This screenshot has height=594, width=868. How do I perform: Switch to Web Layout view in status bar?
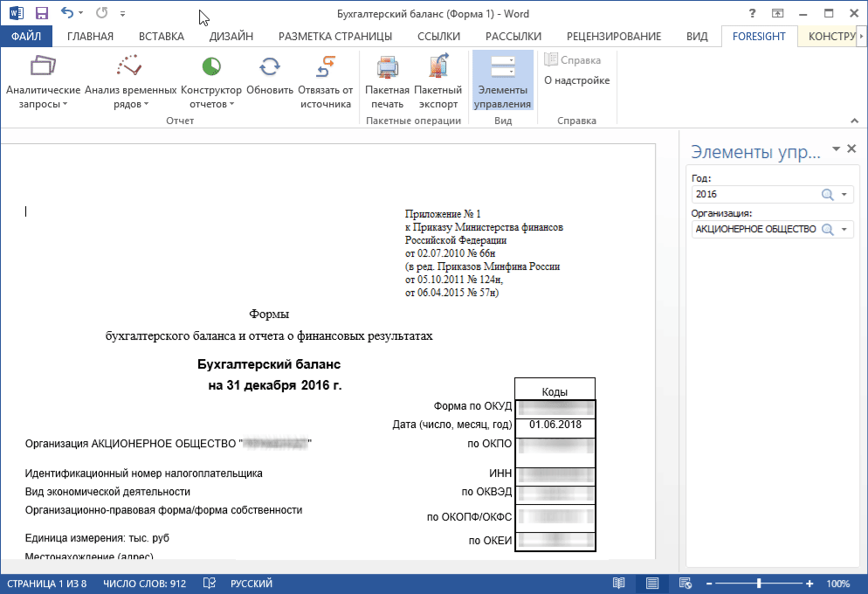[x=685, y=584]
